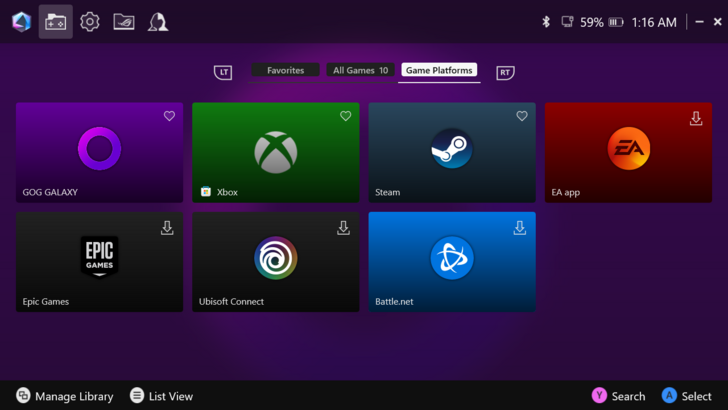The image size is (728, 410).
Task: Click the settings gear icon in top bar
Action: tap(90, 21)
